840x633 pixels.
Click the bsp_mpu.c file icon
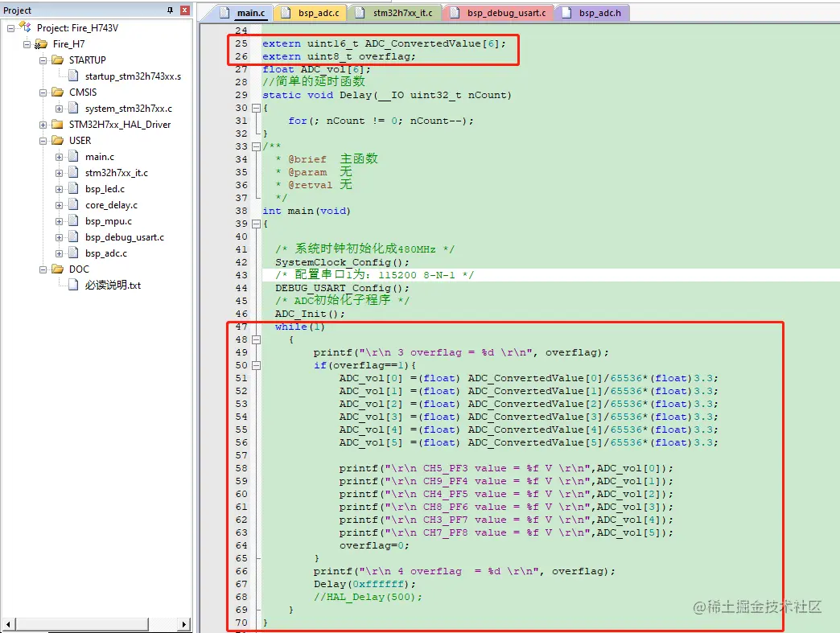(74, 220)
